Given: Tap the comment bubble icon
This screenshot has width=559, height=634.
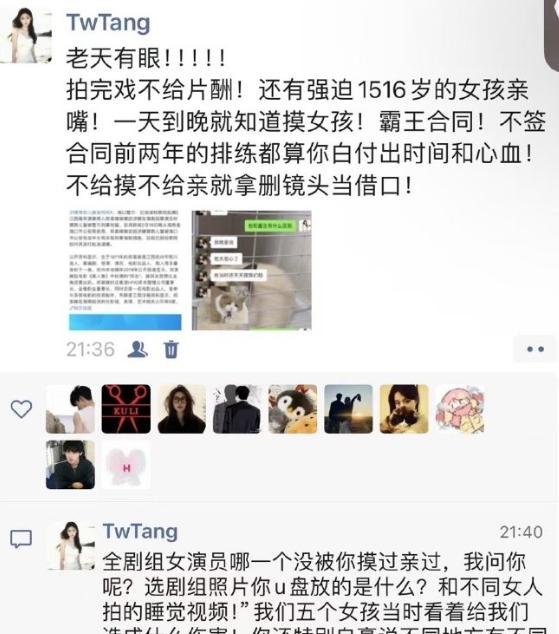Looking at the screenshot, I should tap(21, 539).
